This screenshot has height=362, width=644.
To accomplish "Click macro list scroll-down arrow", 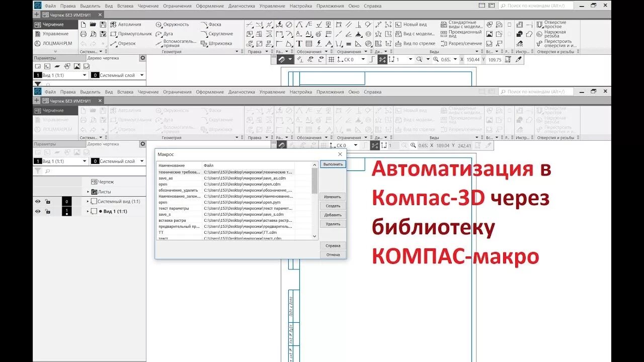I will coord(314,236).
